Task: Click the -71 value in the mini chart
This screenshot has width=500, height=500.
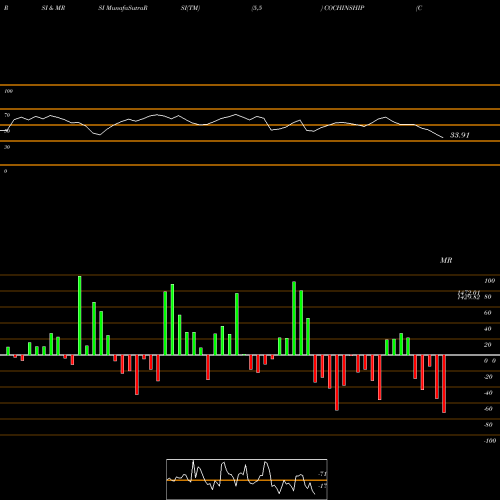Action: coord(323,474)
